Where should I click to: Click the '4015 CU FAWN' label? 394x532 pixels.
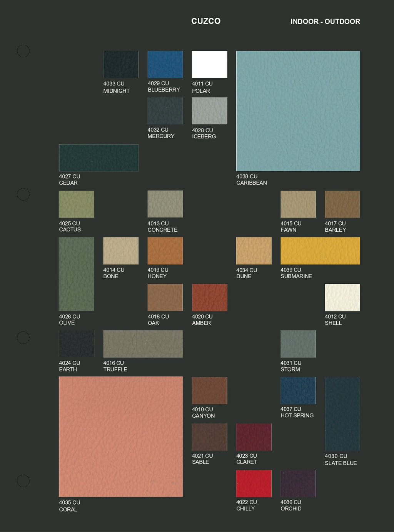click(x=291, y=226)
